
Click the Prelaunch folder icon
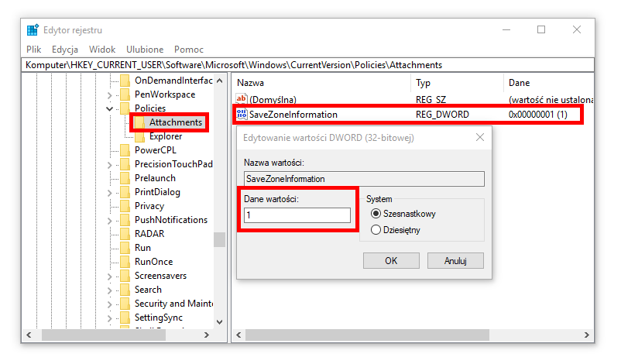(125, 178)
